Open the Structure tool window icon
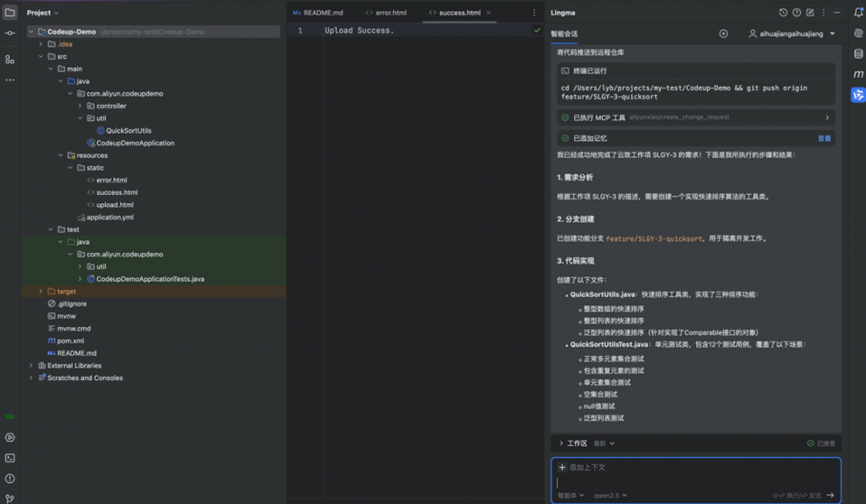Image resolution: width=866 pixels, height=504 pixels. pyautogui.click(x=10, y=60)
